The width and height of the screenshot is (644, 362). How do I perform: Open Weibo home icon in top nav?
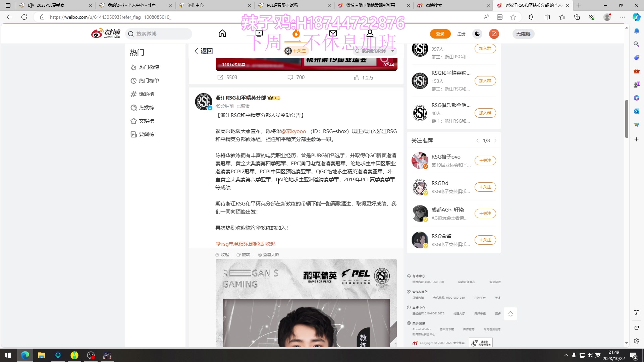point(222,34)
